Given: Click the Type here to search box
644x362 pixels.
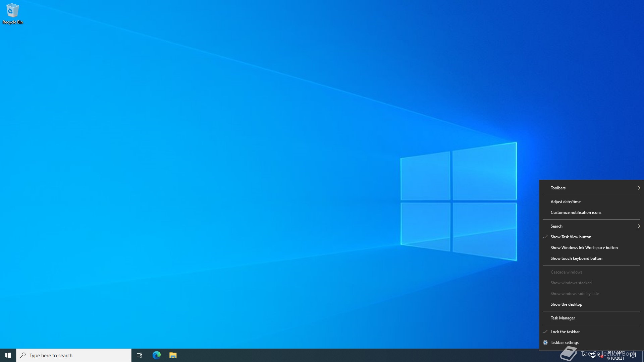Looking at the screenshot, I should pos(74,355).
